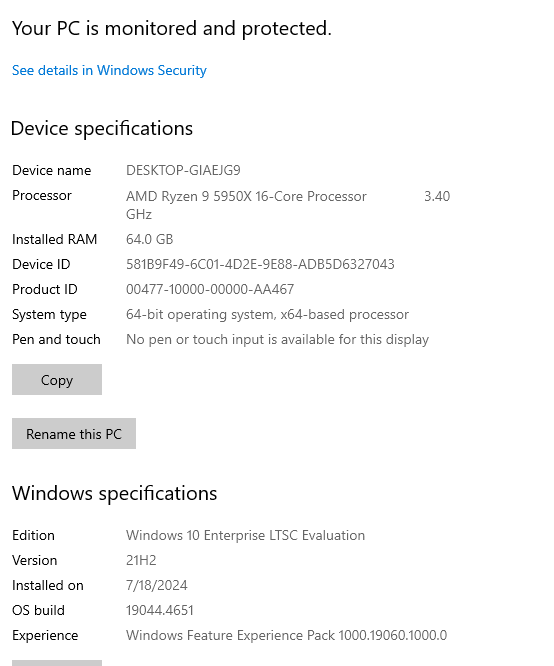Select the device name DESKTOP-GIAEJG9 text
The width and height of the screenshot is (554, 666).
point(183,170)
